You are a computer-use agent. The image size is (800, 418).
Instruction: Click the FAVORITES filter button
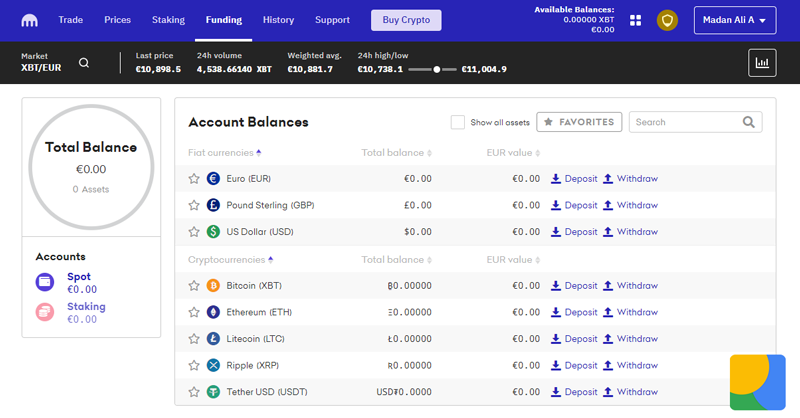tap(579, 122)
